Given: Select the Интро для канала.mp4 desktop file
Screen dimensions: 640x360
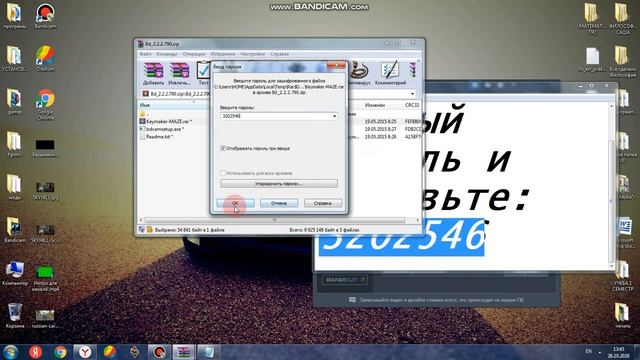Looking at the screenshot, I should tap(45, 278).
